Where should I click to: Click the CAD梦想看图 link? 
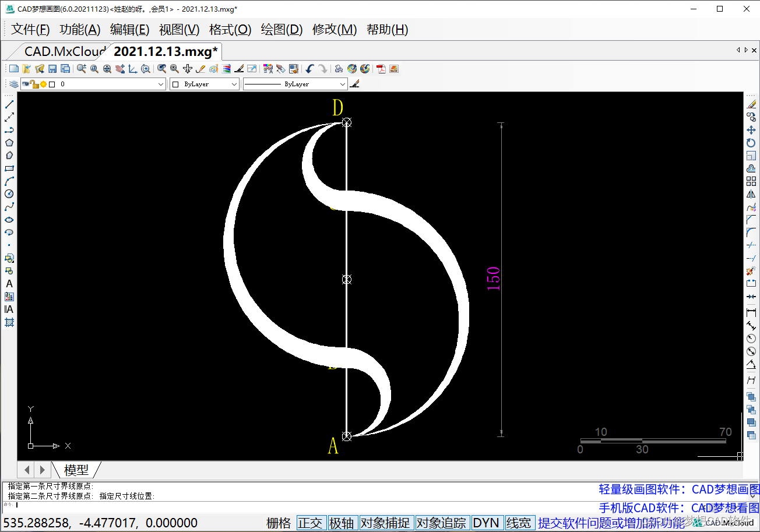point(726,508)
